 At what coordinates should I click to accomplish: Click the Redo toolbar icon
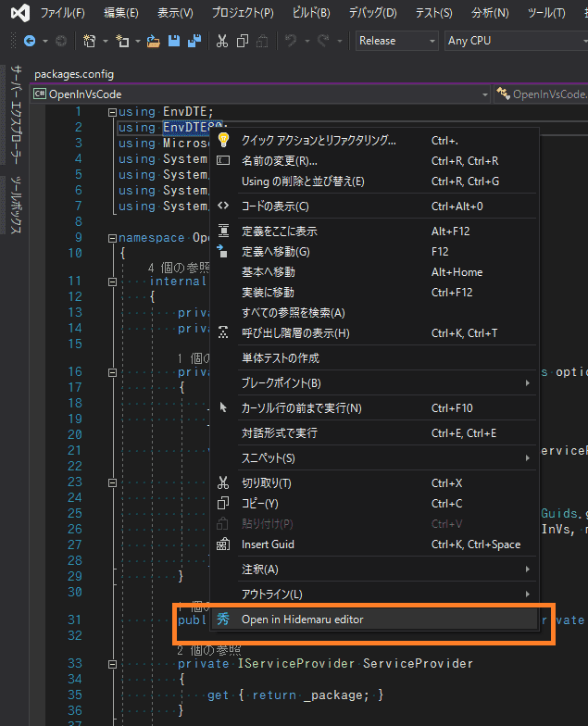pos(323,41)
